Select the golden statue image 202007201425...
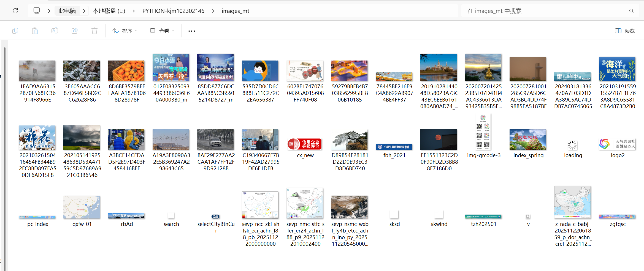644x271 pixels. pyautogui.click(x=483, y=67)
